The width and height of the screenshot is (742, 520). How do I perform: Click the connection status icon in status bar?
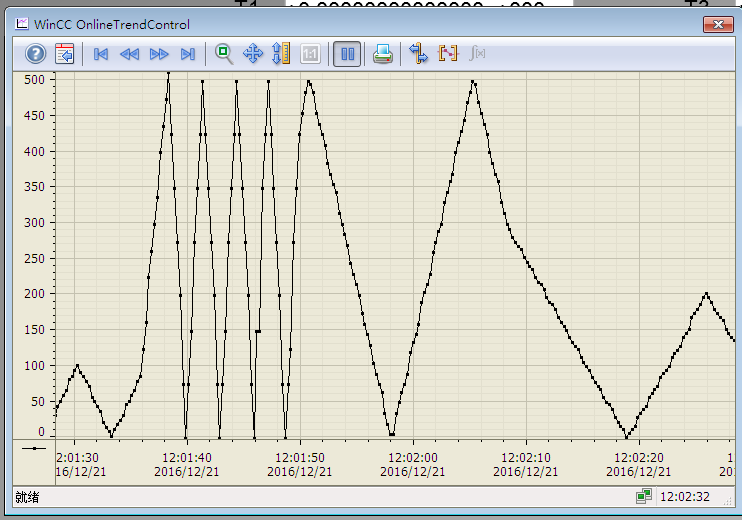tap(644, 496)
